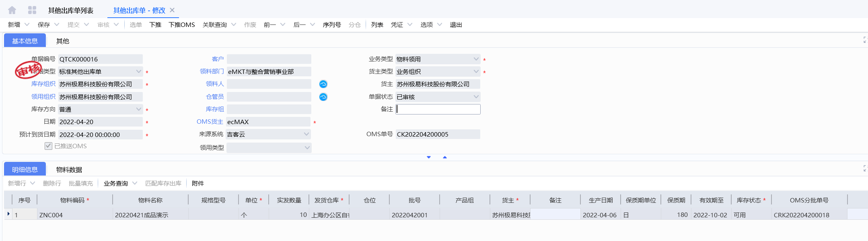Maximize the basic info panel
Image resolution: width=868 pixels, height=241 pixels.
[865, 40]
